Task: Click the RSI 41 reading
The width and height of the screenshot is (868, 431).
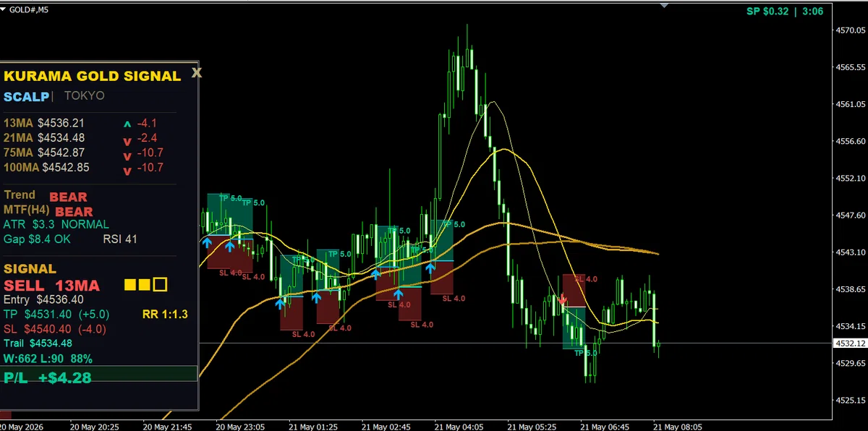Action: tap(119, 239)
